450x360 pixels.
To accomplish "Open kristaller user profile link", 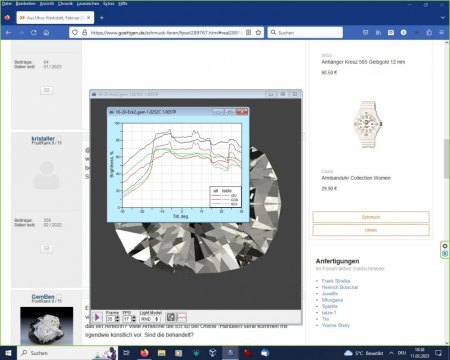I will [x=43, y=138].
